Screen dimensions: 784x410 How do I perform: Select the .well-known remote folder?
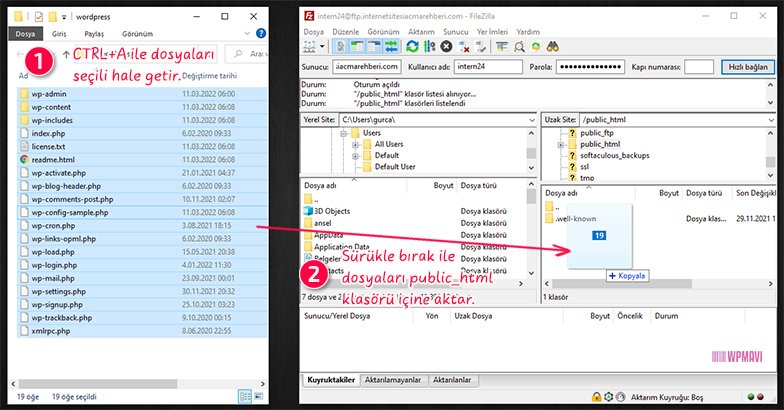point(576,218)
